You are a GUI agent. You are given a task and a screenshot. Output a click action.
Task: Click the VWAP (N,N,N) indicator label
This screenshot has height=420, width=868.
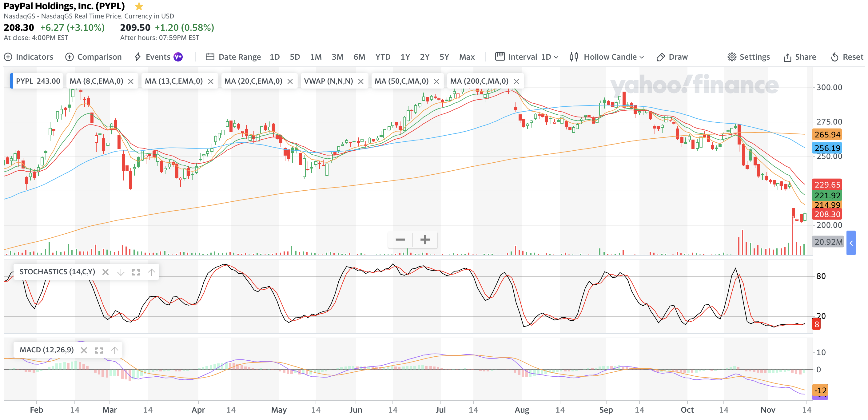(328, 81)
